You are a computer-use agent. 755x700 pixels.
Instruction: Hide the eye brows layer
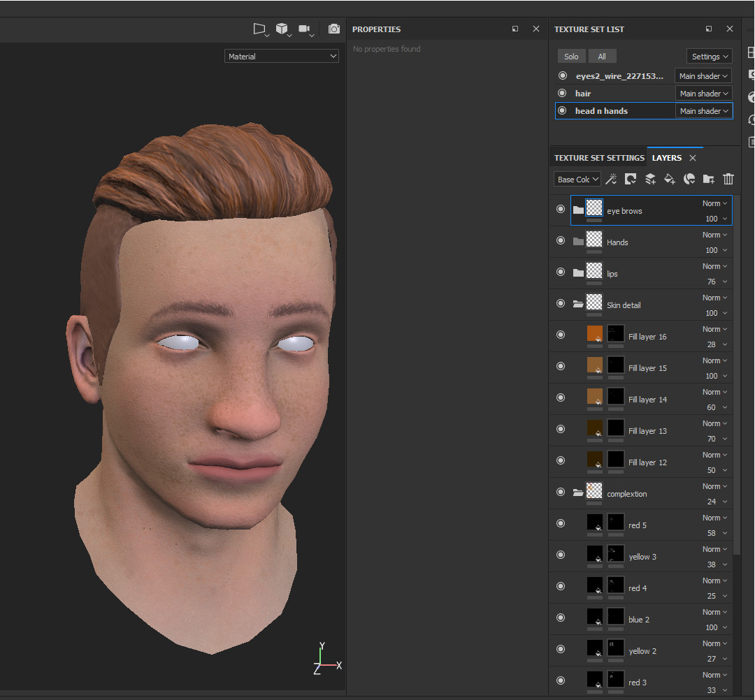(x=560, y=209)
